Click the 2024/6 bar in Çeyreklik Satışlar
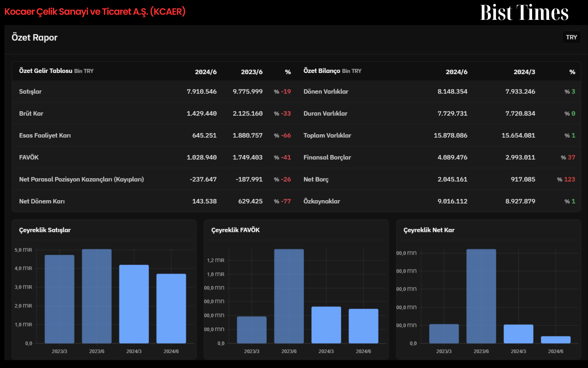Viewport: 588px width, 368px height. coord(171,308)
